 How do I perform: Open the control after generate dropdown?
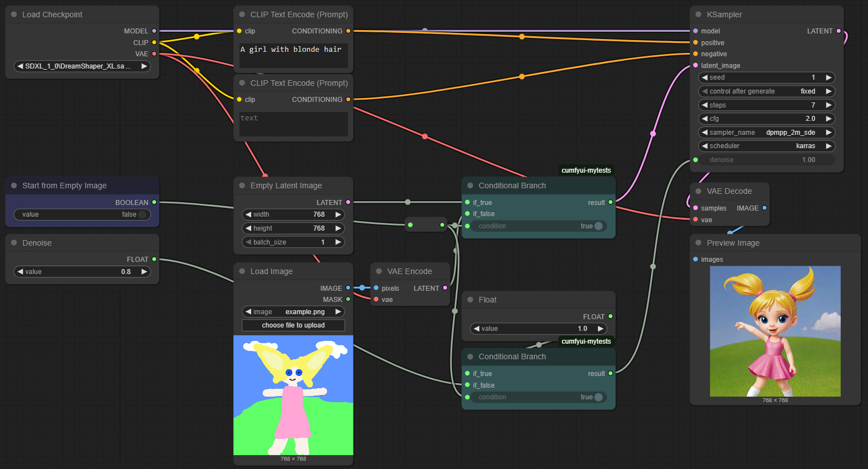767,91
